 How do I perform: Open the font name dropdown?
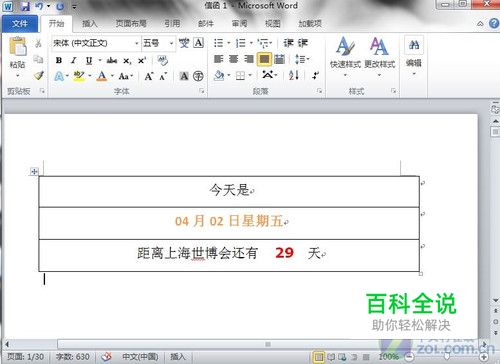coord(136,44)
